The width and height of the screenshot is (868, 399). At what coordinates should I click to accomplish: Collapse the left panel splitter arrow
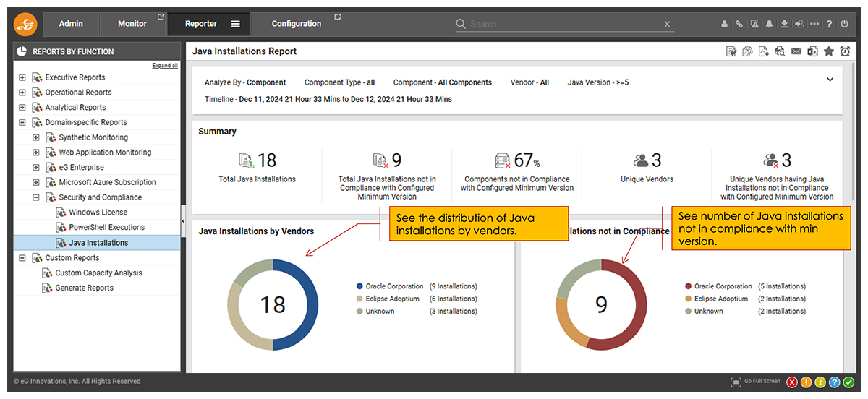pyautogui.click(x=183, y=220)
